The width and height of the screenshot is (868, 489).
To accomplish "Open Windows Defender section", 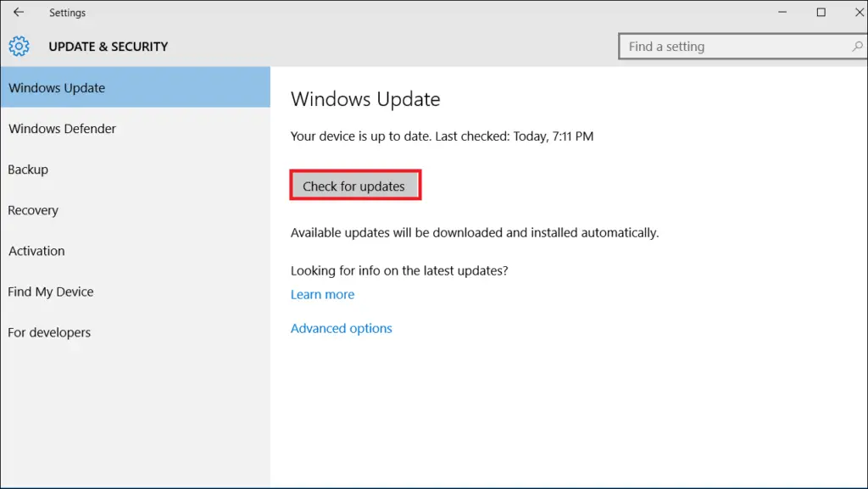I will [136, 128].
